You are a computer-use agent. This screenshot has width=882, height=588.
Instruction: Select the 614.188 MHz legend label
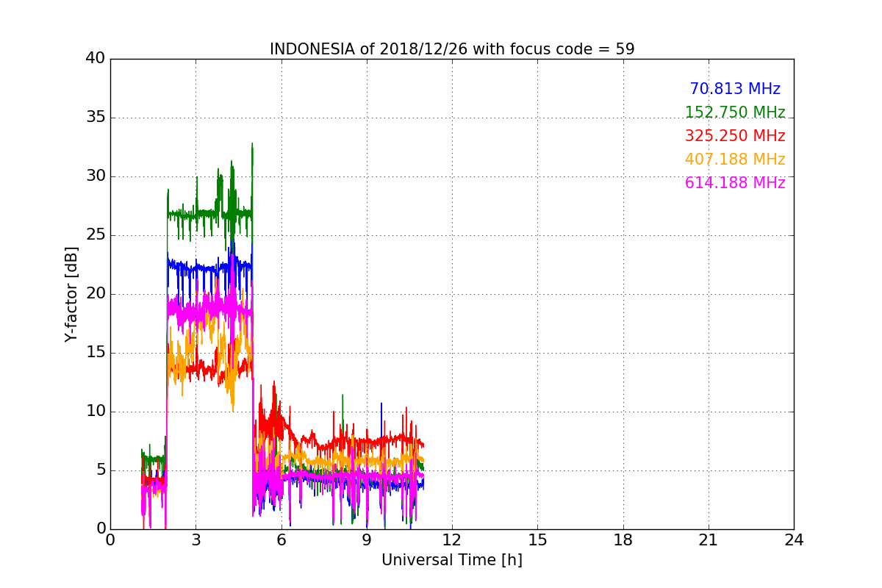pyautogui.click(x=735, y=183)
